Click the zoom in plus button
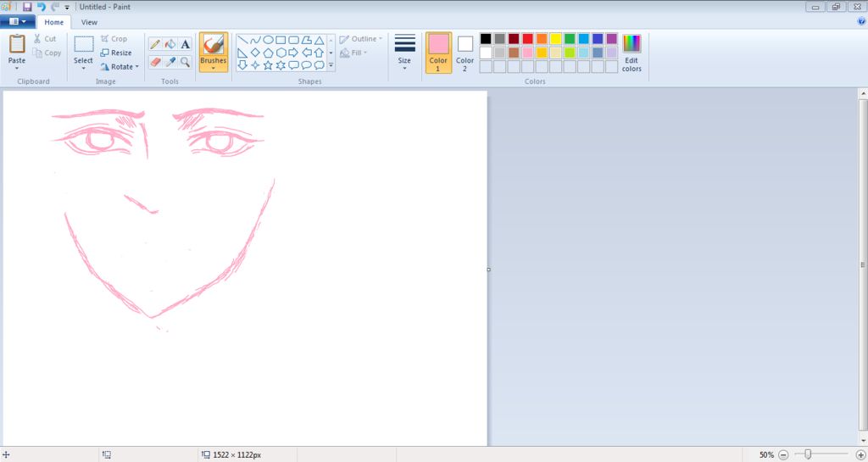868x462 pixels. [860, 455]
